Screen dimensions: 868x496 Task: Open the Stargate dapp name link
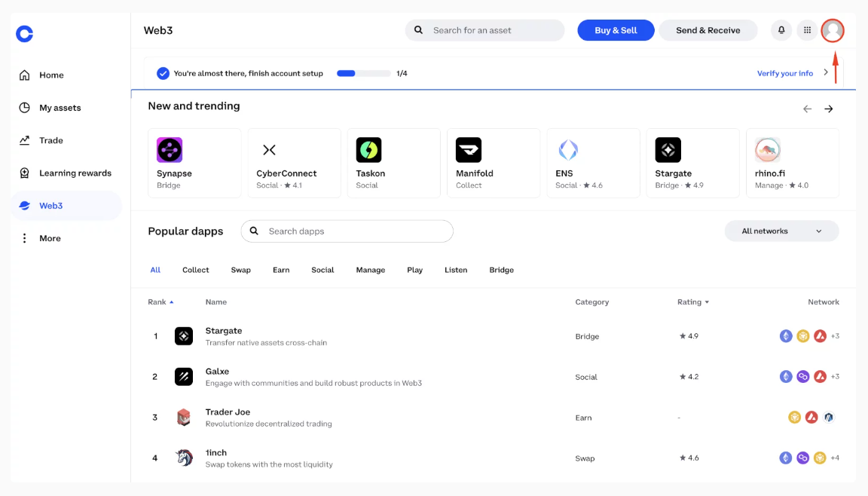coord(224,330)
